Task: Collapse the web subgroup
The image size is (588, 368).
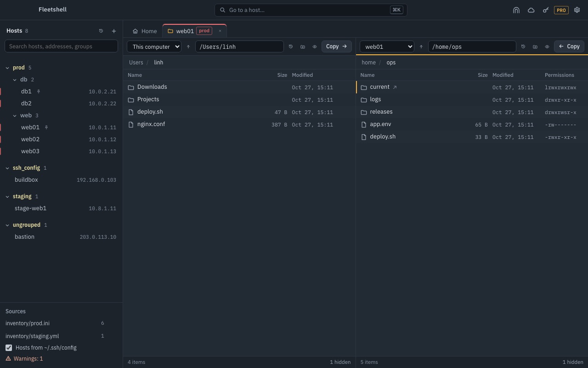Action: [x=15, y=115]
